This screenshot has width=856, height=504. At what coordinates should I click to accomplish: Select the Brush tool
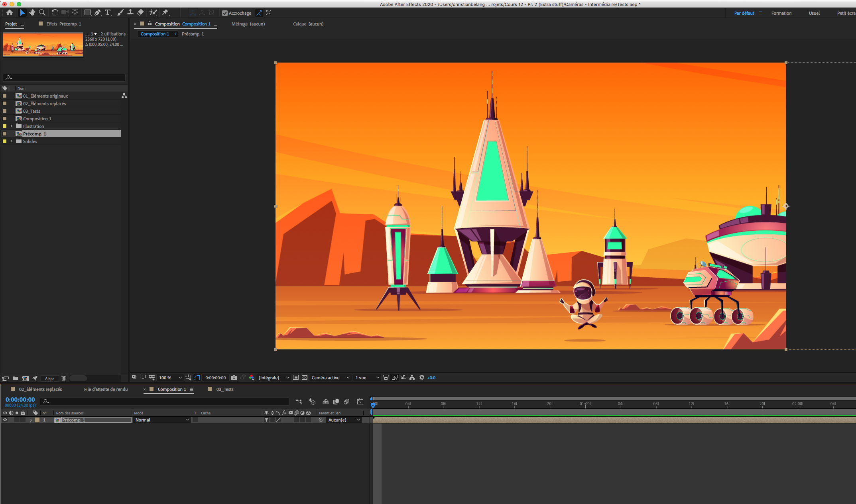click(x=120, y=13)
